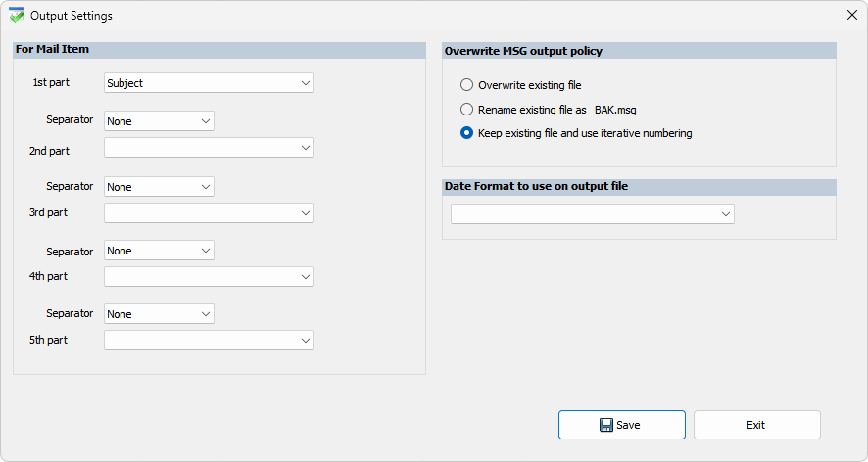This screenshot has height=462, width=868.
Task: Open the Separator dropdown above 3rd part
Action: 159,187
